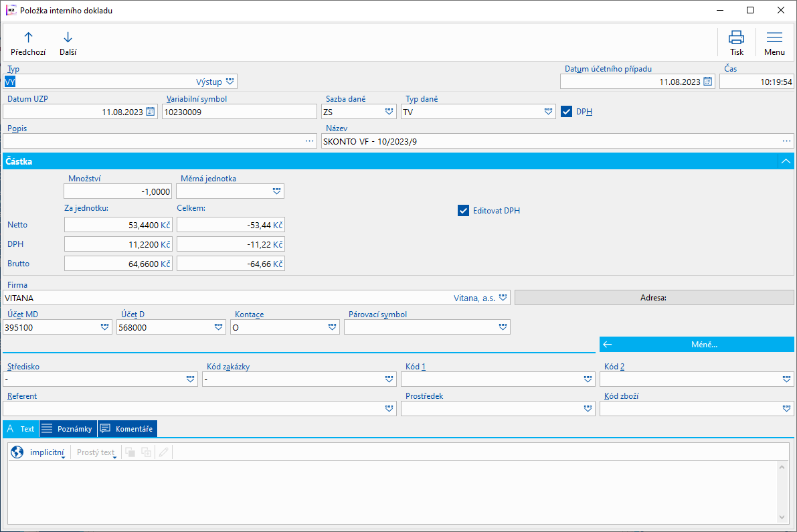Open calendar picker for Datum UZP
Image resolution: width=797 pixels, height=532 pixels.
pyautogui.click(x=150, y=112)
